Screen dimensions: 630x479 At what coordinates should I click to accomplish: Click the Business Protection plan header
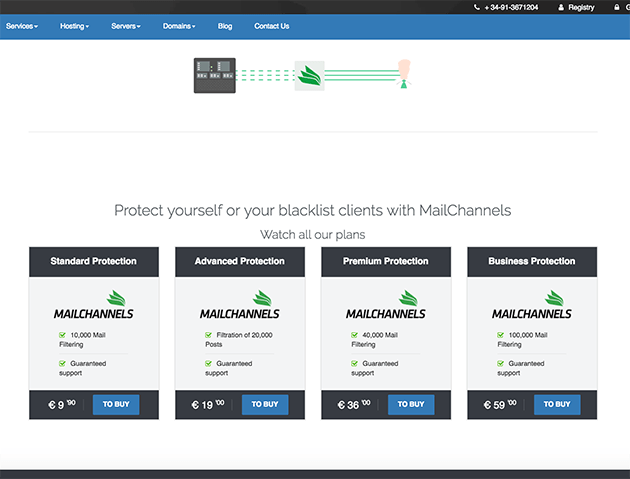click(x=532, y=262)
